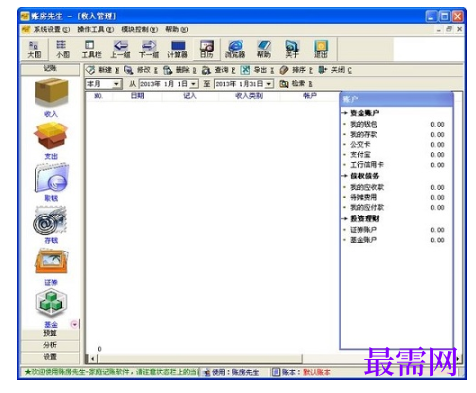This screenshot has height=393, width=476.
Task: Open the 模块控制 menu
Action: click(139, 29)
